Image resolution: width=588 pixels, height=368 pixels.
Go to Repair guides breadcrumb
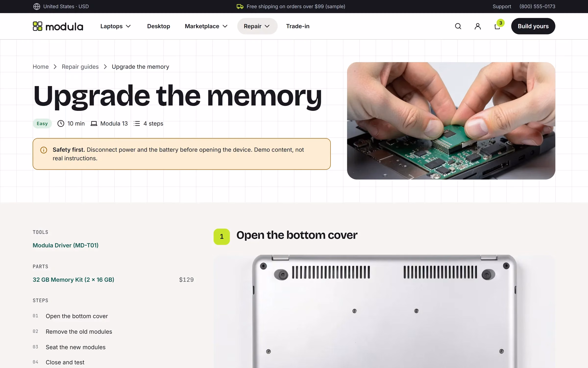(80, 67)
